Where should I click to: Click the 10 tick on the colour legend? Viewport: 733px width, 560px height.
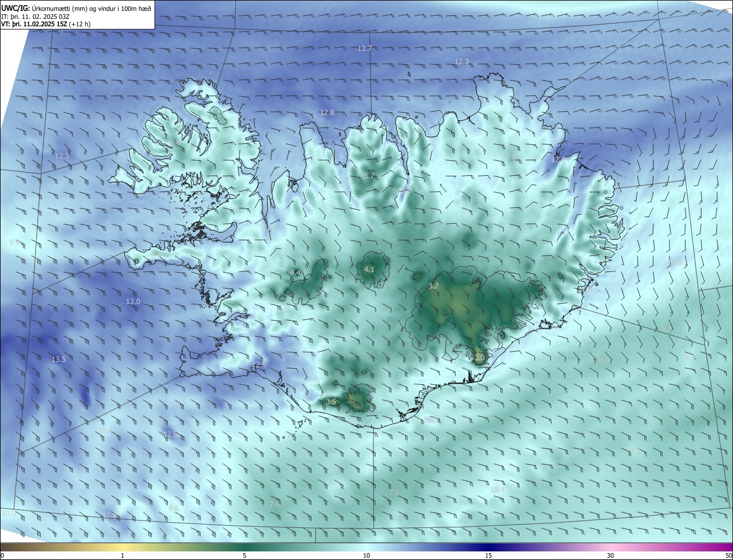coord(366,556)
